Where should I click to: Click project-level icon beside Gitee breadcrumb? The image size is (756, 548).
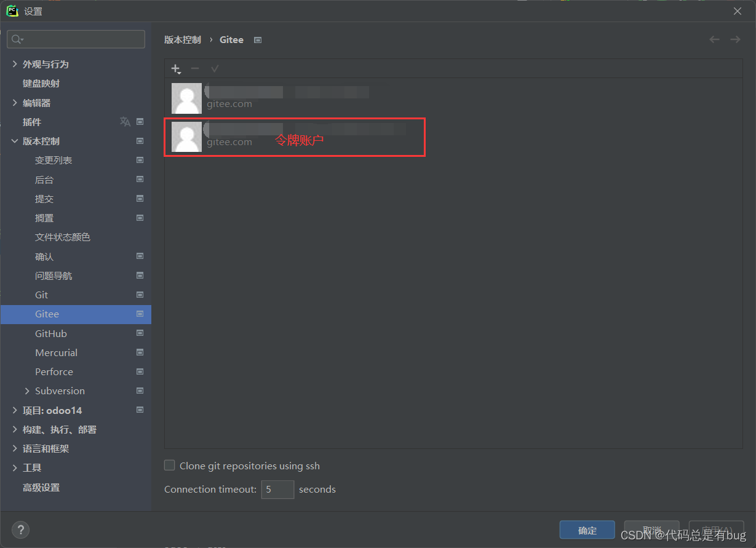click(x=258, y=40)
